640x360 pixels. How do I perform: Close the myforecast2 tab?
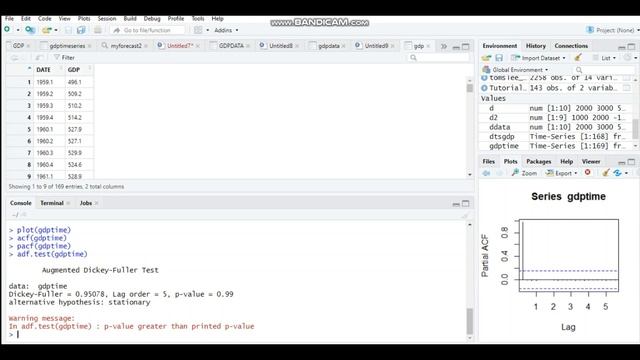tap(146, 46)
